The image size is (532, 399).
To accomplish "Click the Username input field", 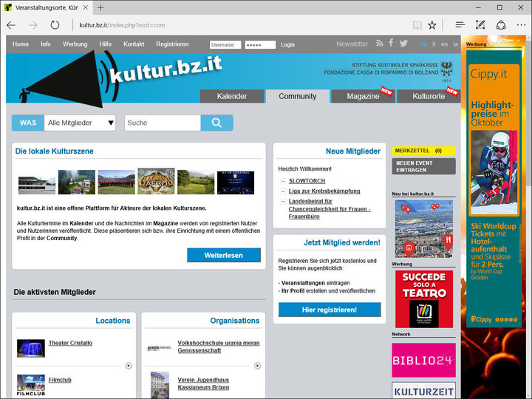I will pos(225,45).
